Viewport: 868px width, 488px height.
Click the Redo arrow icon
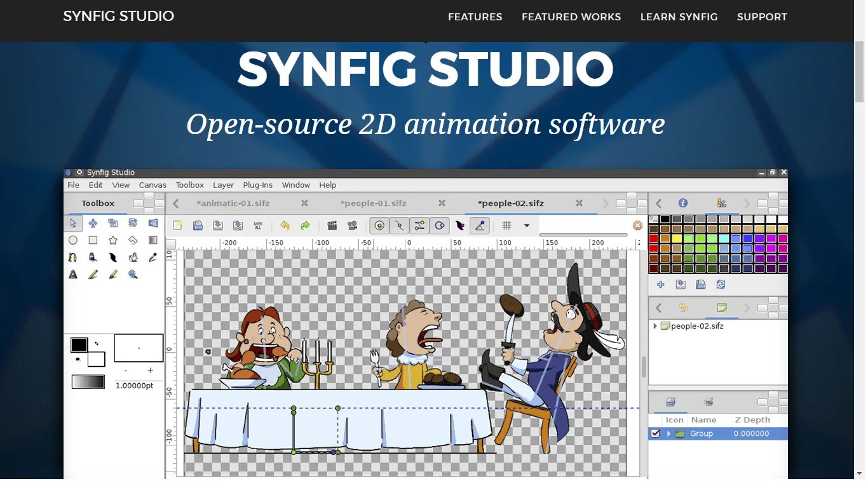[x=305, y=226]
